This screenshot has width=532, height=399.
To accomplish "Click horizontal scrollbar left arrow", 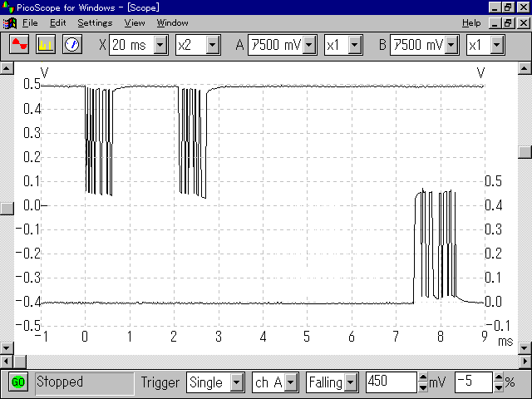I will pos(7,361).
